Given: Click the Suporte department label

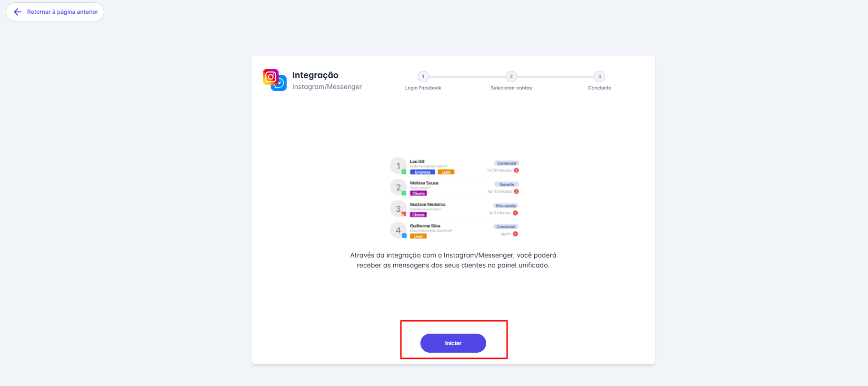Looking at the screenshot, I should click(x=507, y=184).
